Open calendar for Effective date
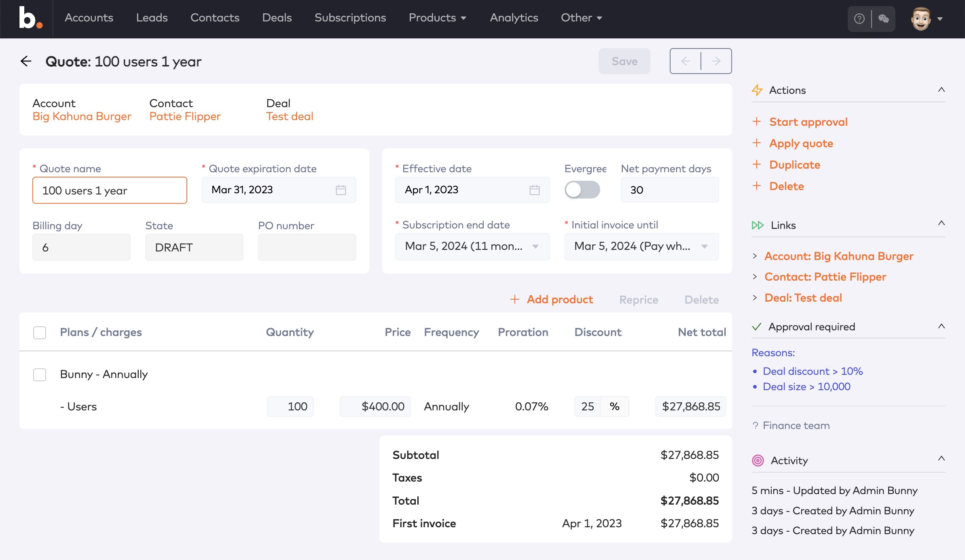Image resolution: width=965 pixels, height=560 pixels. (535, 190)
